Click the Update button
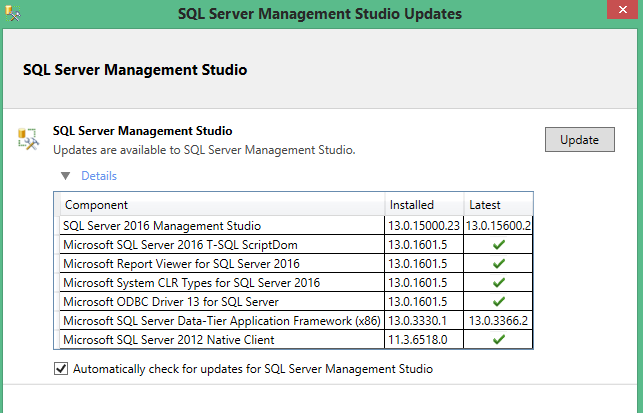The width and height of the screenshot is (643, 413). tap(579, 139)
